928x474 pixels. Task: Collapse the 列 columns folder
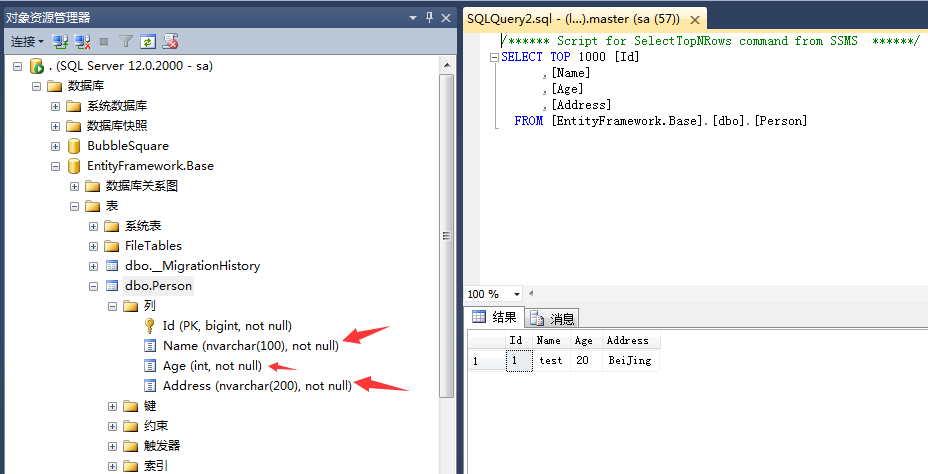(112, 306)
